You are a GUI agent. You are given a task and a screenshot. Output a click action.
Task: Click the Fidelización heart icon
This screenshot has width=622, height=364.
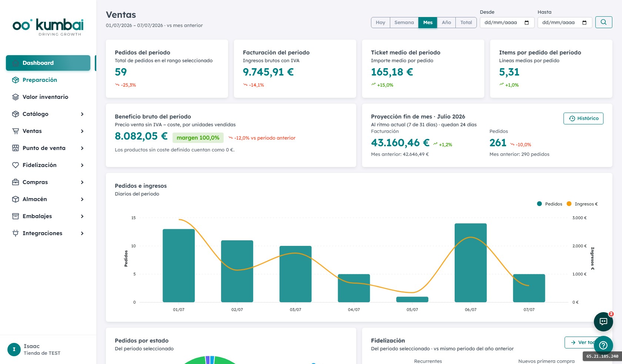click(x=16, y=165)
